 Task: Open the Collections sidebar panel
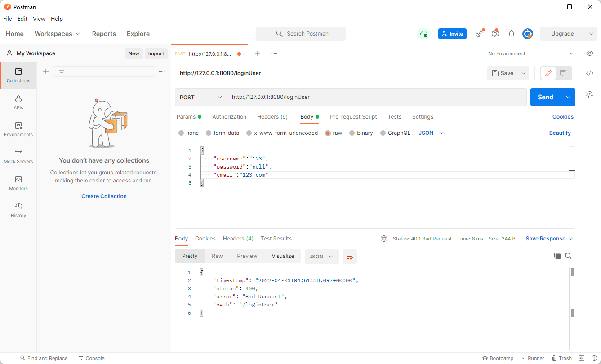(18, 75)
